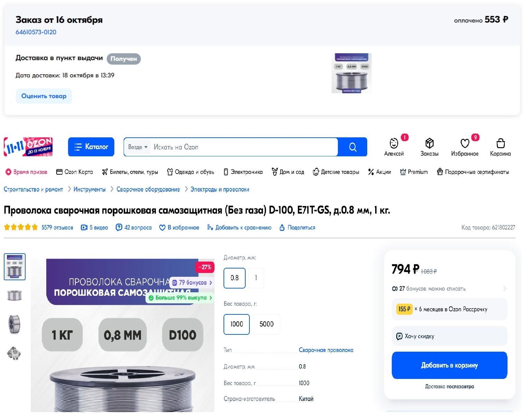Expand the 27 бонусов можно списать row

[449, 289]
